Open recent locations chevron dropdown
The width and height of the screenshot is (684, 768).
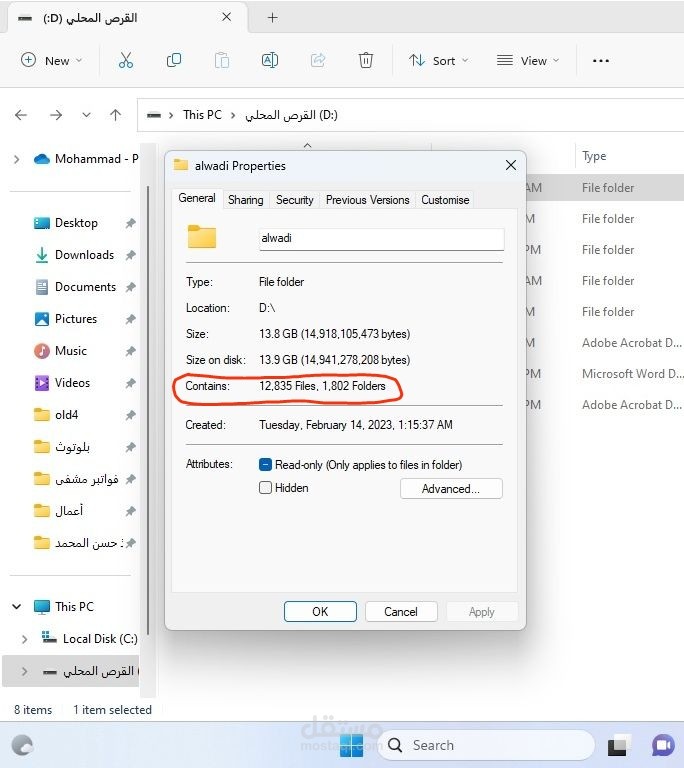[86, 115]
